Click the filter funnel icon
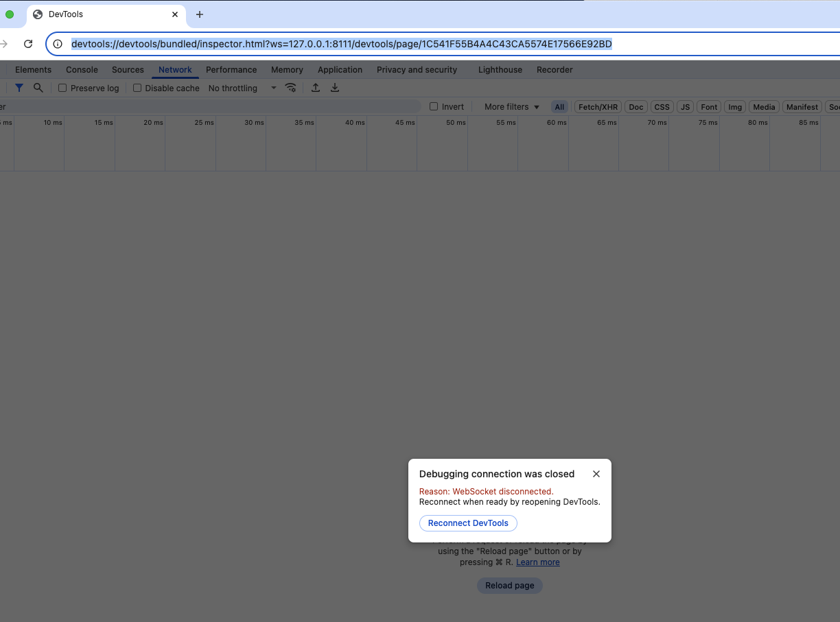Screen dimensions: 840x622 [x=19, y=88]
